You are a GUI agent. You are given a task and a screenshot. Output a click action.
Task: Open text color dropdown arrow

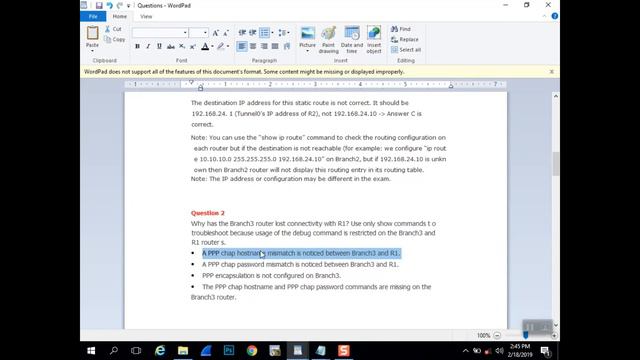point(212,47)
